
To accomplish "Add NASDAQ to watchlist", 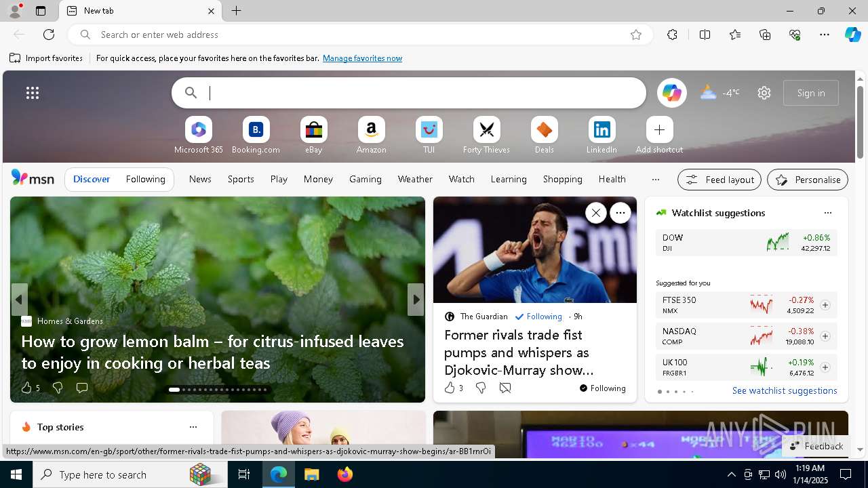I will click(x=825, y=336).
